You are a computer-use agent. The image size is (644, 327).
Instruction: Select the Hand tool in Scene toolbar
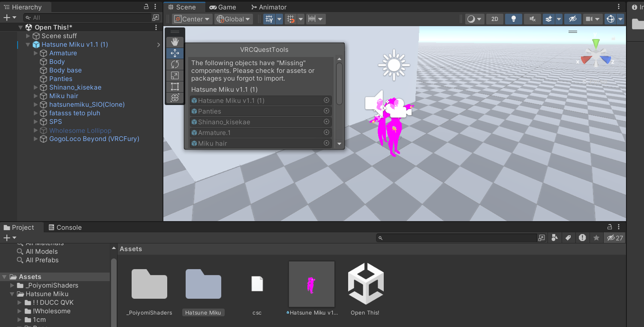pos(175,42)
